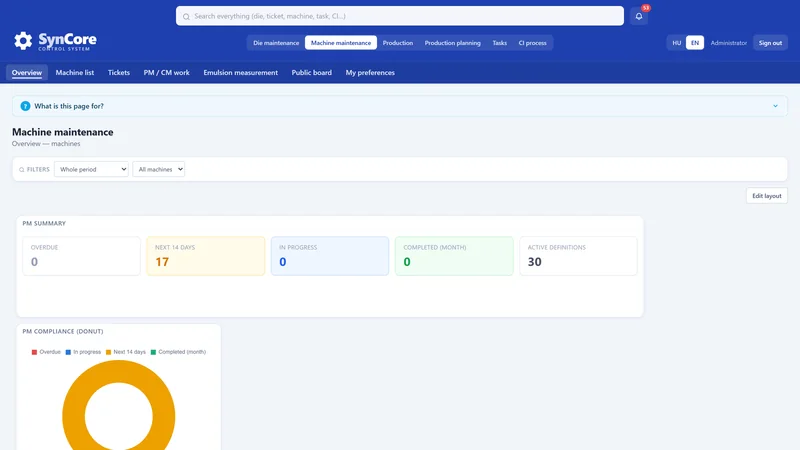Open Die maintenance module
This screenshot has width=800, height=450.
tap(276, 43)
